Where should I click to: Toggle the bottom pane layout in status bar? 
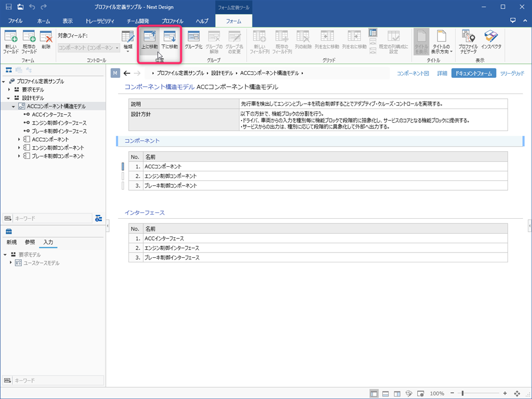tap(385, 393)
